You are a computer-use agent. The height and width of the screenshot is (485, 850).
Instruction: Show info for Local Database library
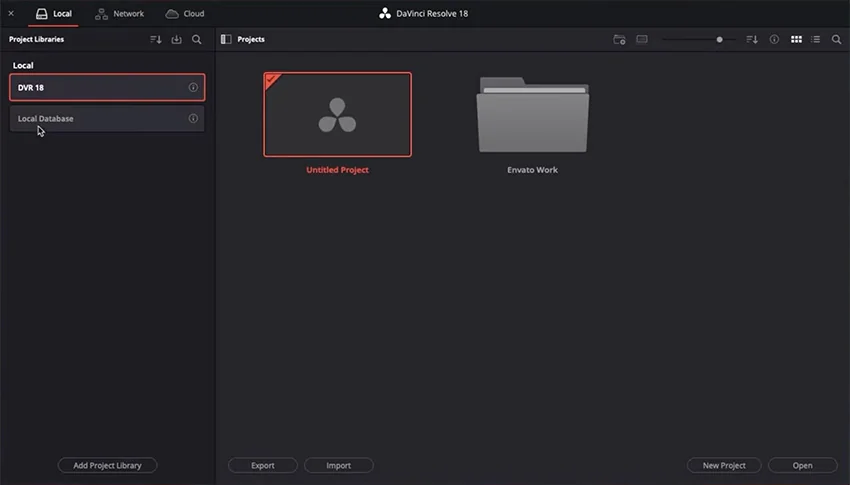click(x=193, y=119)
